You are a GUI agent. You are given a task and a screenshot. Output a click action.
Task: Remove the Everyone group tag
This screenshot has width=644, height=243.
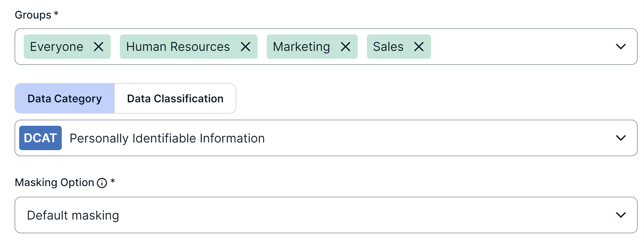99,47
